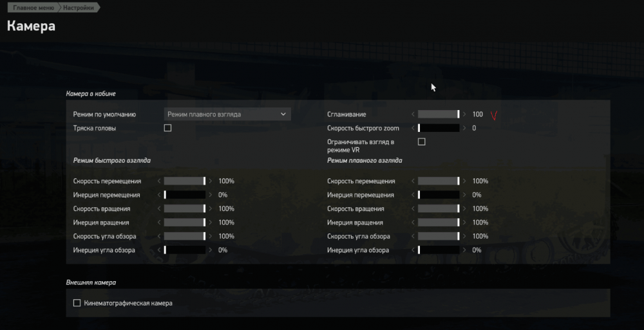Click the Кинематографическая камера label text

(x=128, y=303)
